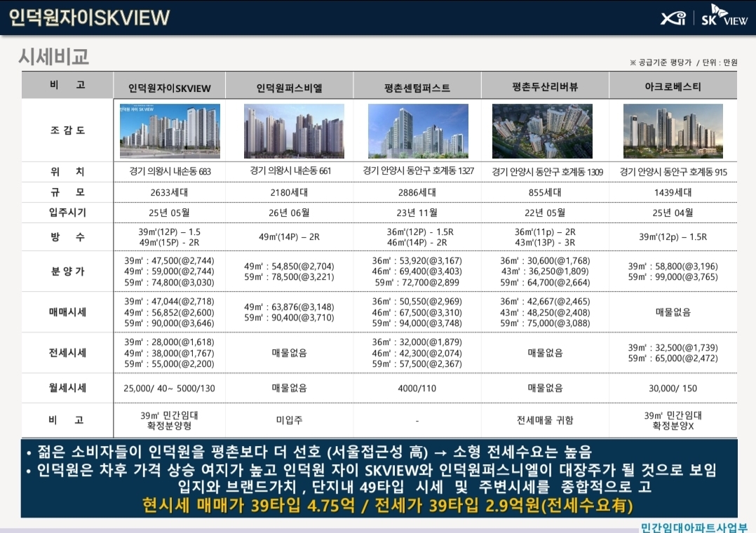This screenshot has height=533, width=756.
Task: Open the 인덕원자이SKVIEW rendering image
Action: point(170,130)
